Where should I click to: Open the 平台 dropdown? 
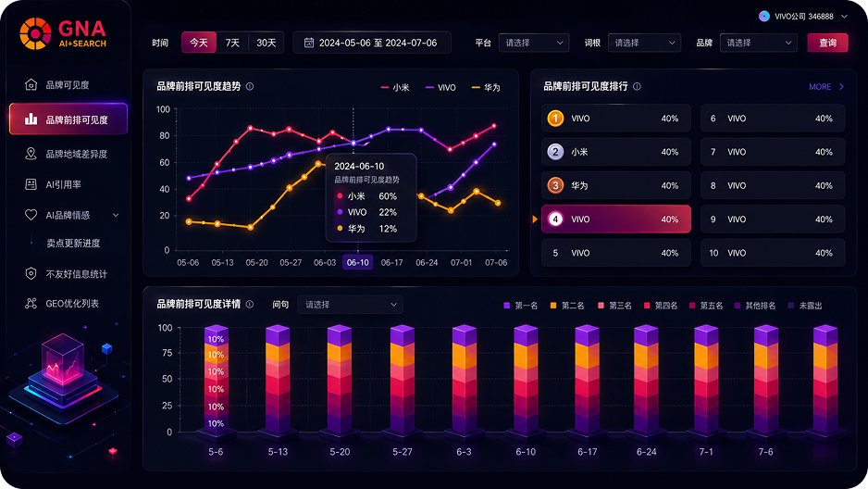(x=534, y=43)
